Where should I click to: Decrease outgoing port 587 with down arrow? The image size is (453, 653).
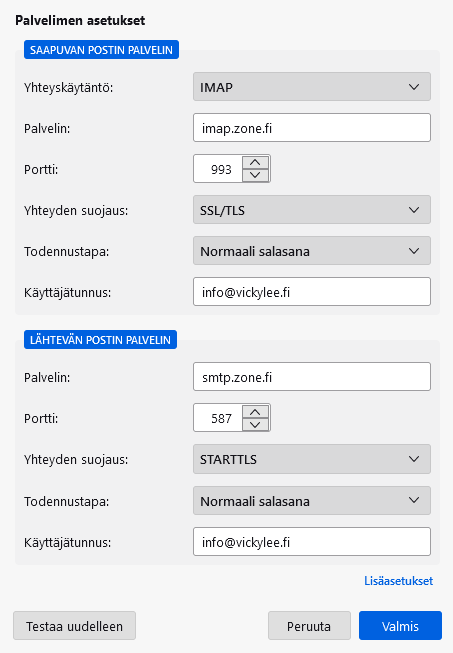click(255, 424)
